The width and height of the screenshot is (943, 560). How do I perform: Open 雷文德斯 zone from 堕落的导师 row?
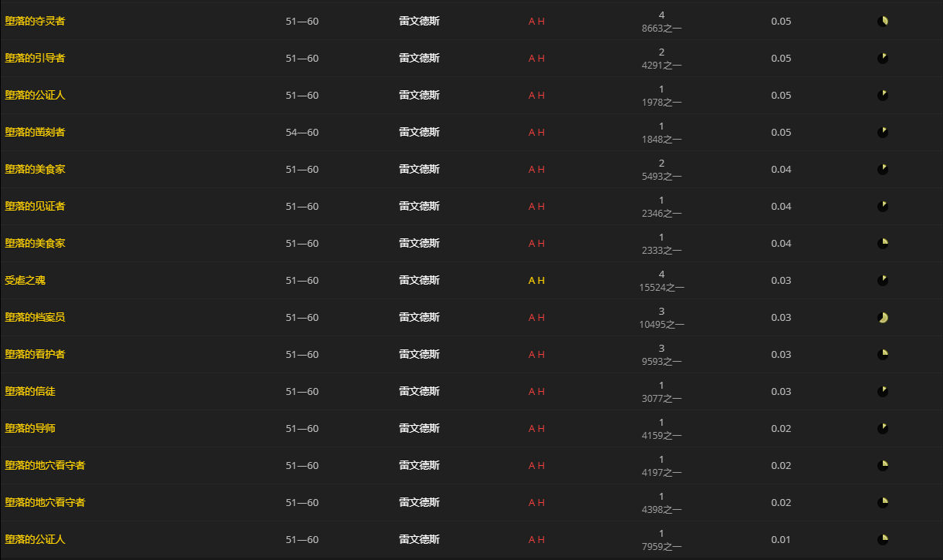coord(419,428)
